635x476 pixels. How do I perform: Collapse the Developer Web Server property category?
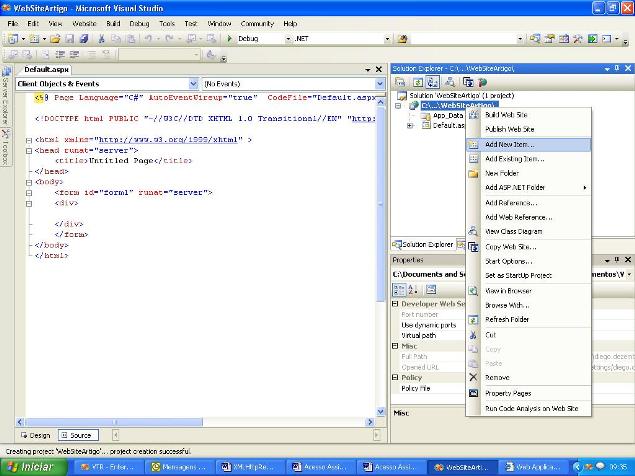tap(395, 303)
